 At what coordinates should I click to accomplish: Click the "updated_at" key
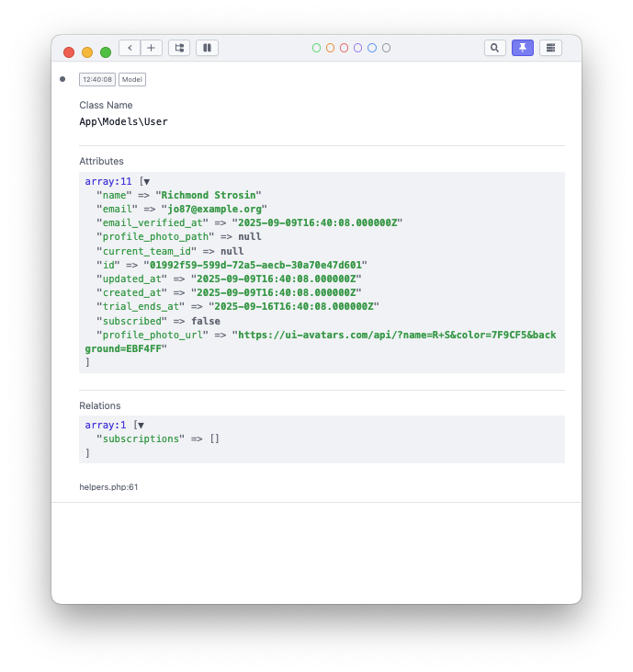pos(132,279)
